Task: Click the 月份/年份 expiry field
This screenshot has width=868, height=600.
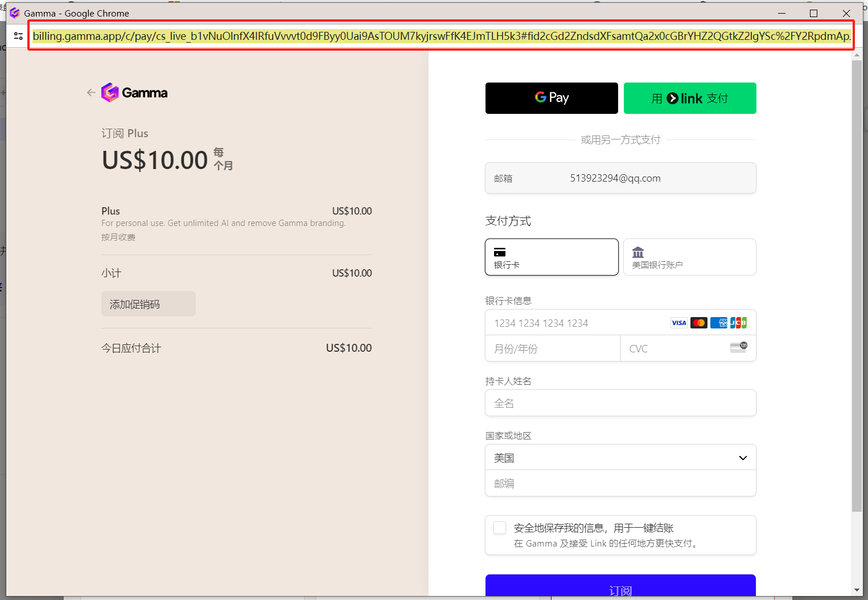Action: click(x=553, y=348)
